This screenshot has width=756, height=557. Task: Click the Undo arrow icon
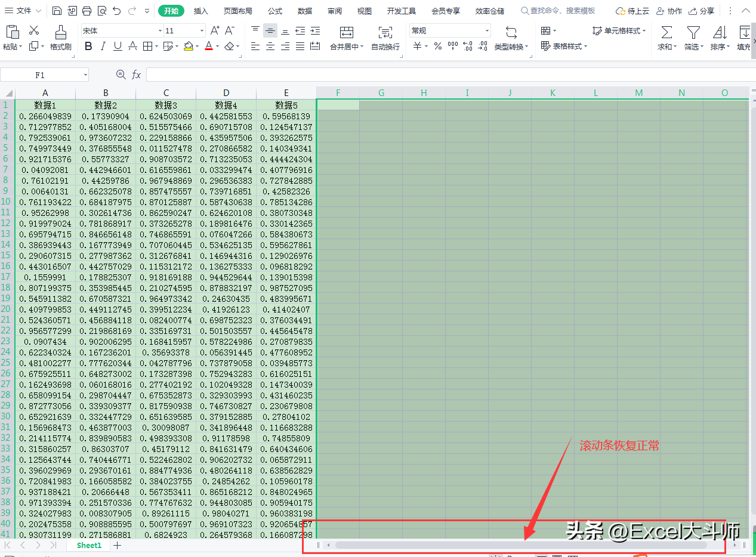click(117, 11)
